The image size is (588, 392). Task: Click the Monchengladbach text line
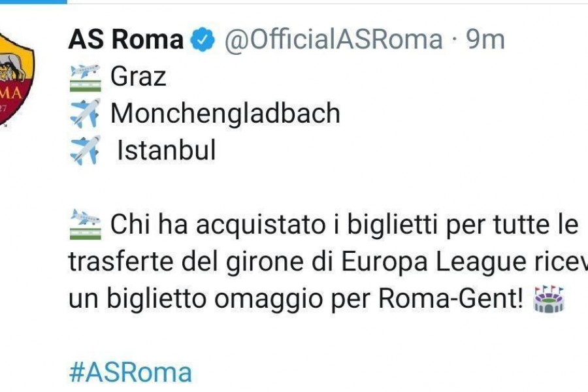coord(225,113)
